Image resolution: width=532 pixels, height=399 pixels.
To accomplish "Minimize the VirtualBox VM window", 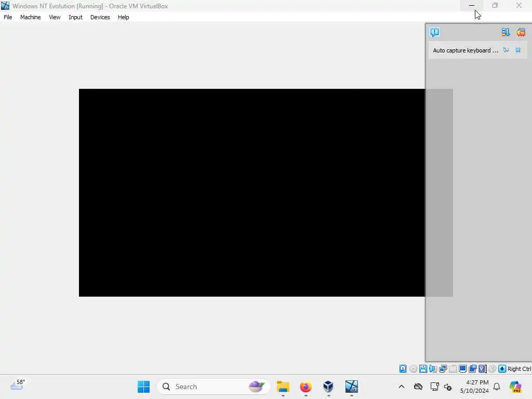I will [472, 5].
